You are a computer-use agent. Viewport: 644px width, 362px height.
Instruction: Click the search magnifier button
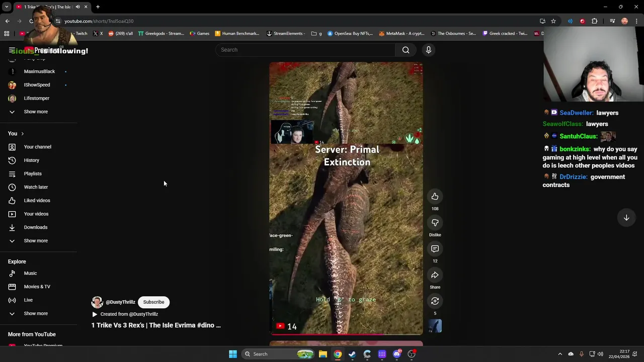[x=406, y=50]
